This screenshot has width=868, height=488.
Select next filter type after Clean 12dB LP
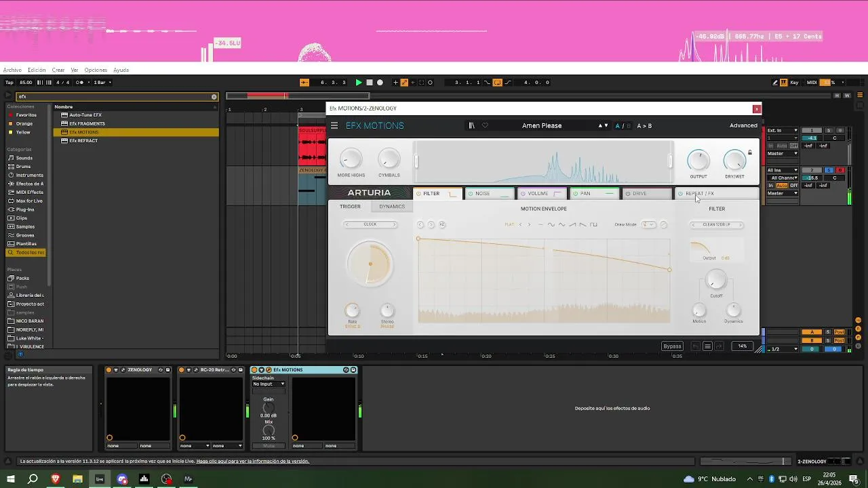pos(741,224)
